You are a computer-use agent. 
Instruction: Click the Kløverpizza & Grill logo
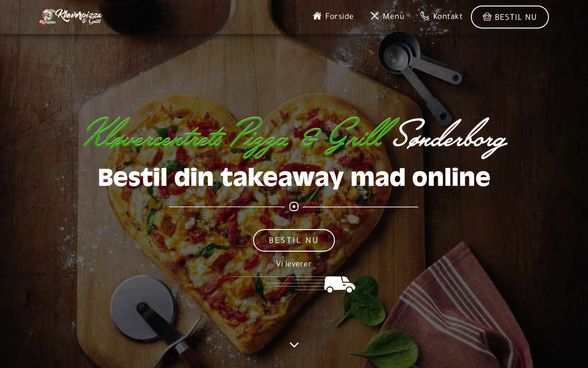tap(71, 17)
